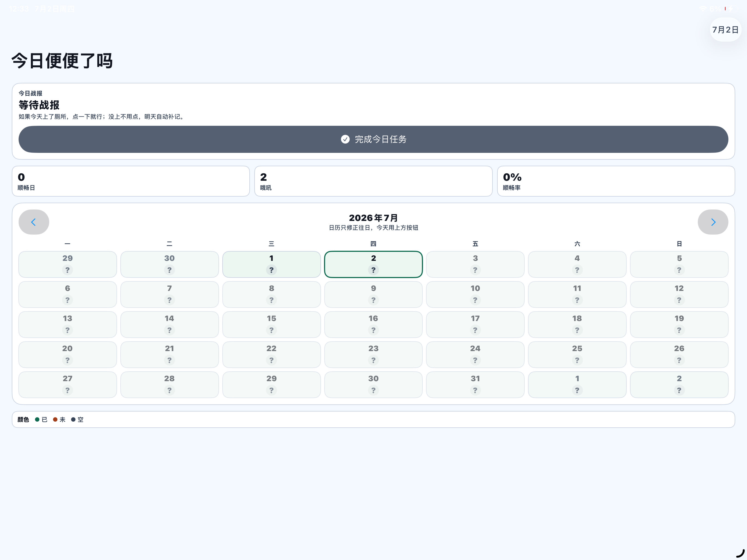Click the question mark badge under day 8

click(272, 300)
